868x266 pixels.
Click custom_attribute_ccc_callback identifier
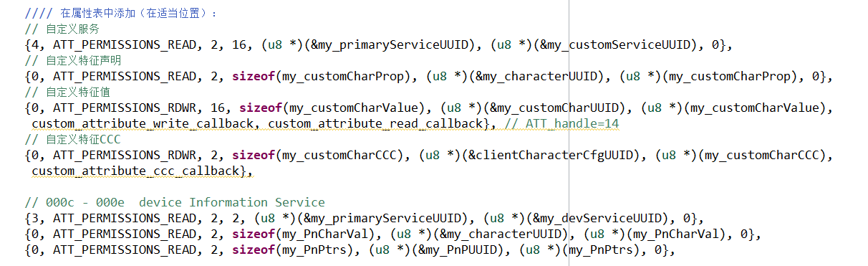point(135,171)
